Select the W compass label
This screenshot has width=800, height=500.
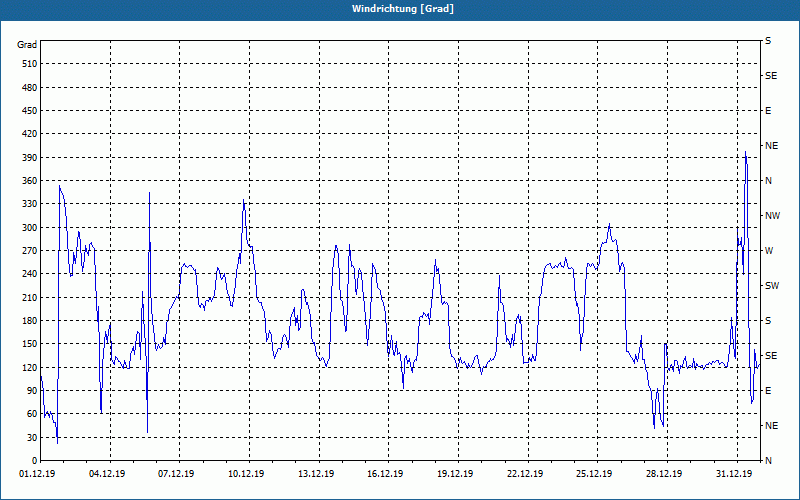point(769,251)
